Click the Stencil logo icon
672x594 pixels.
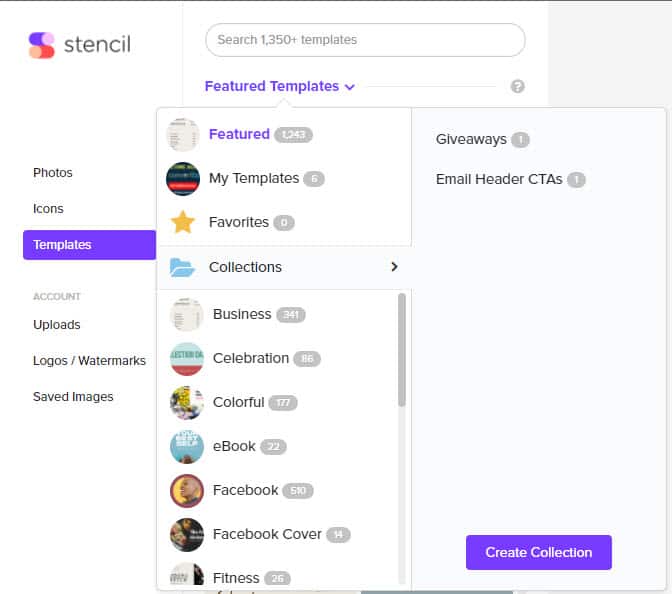click(41, 45)
